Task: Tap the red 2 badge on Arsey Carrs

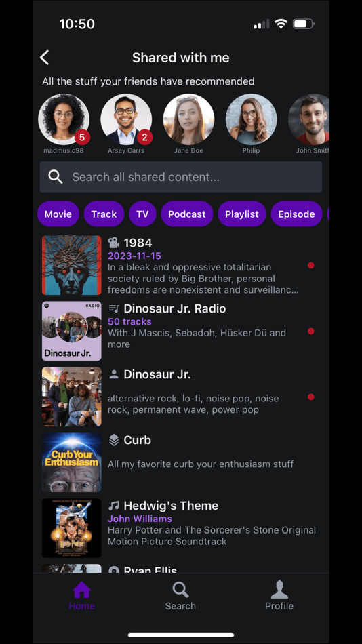Action: click(x=144, y=137)
